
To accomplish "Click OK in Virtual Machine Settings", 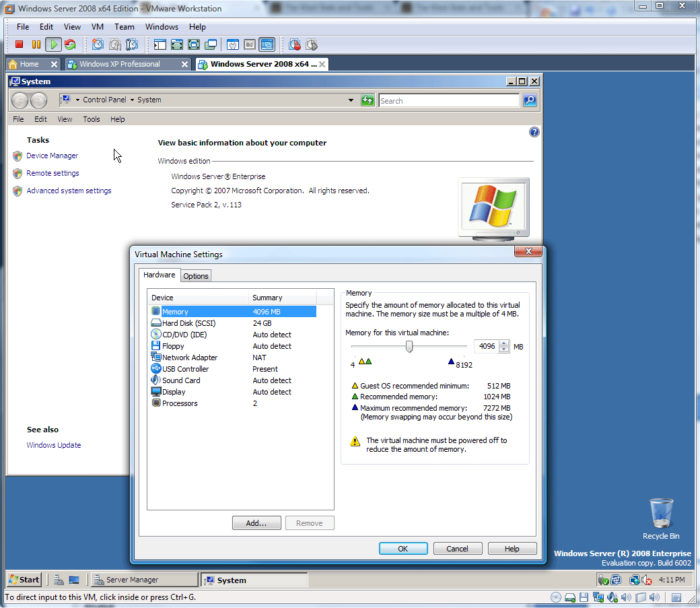I will point(403,549).
